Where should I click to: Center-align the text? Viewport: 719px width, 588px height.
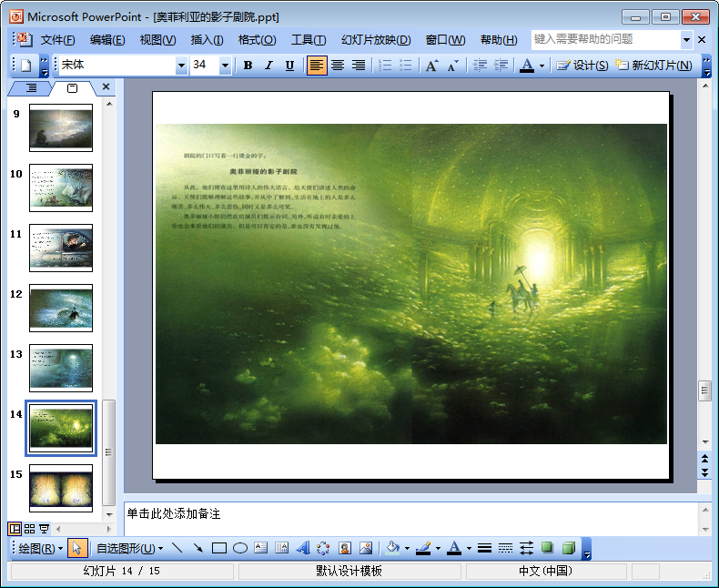point(338,66)
